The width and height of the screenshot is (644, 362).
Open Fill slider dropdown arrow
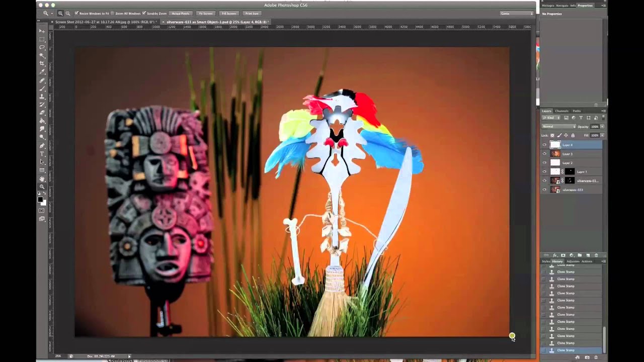coord(602,135)
